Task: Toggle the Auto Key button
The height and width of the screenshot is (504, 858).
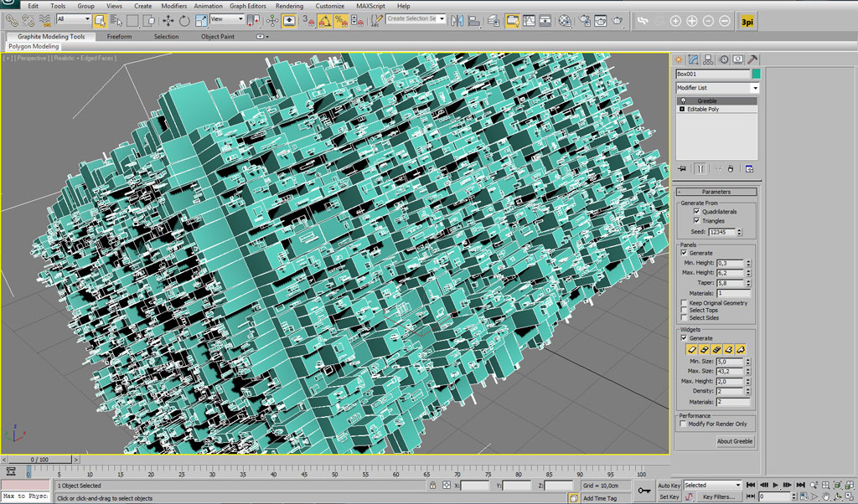Action: click(x=669, y=486)
